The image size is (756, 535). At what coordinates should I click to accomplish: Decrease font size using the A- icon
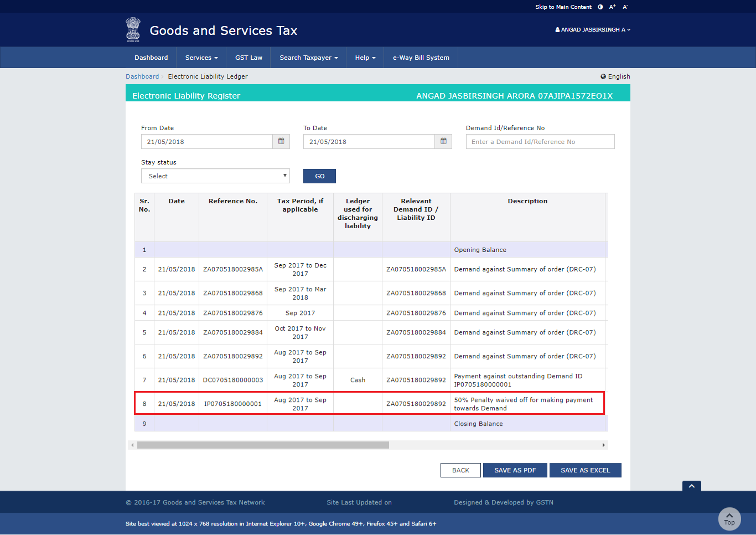coord(625,7)
